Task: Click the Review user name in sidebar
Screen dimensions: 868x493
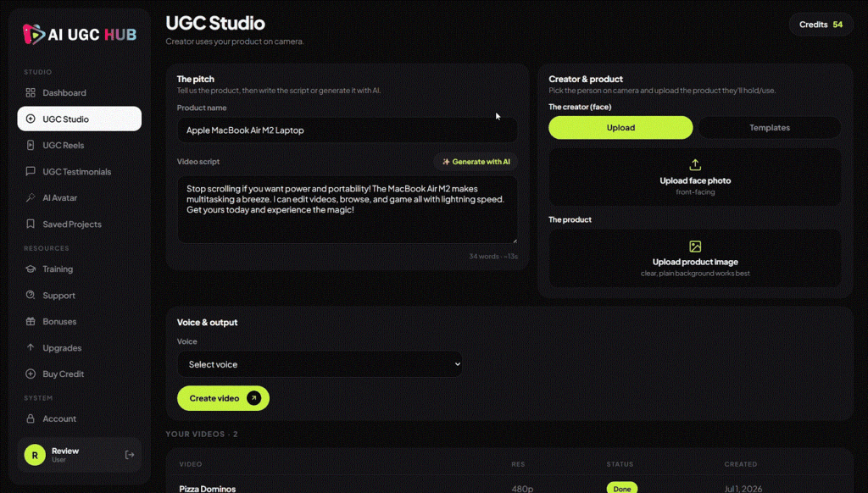Action: click(x=65, y=451)
